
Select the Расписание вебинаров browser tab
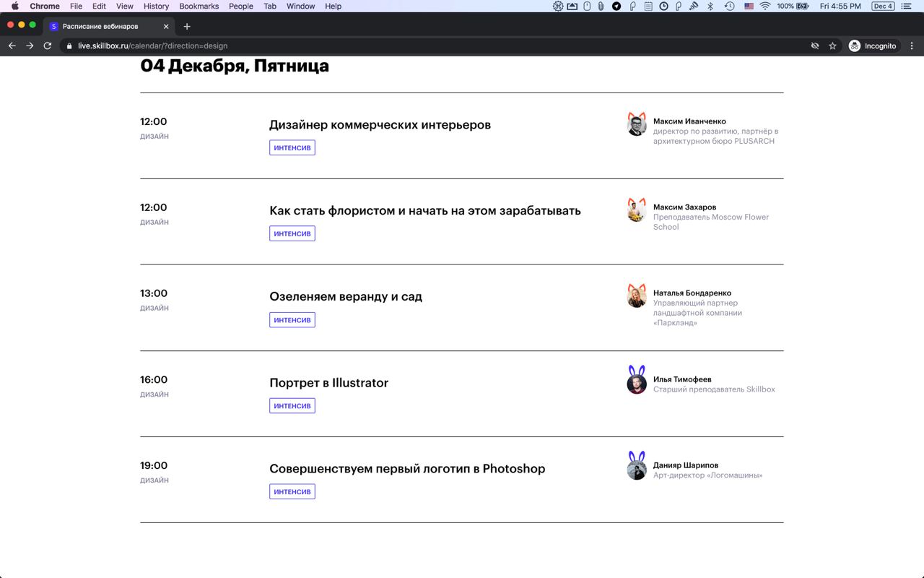tap(110, 26)
